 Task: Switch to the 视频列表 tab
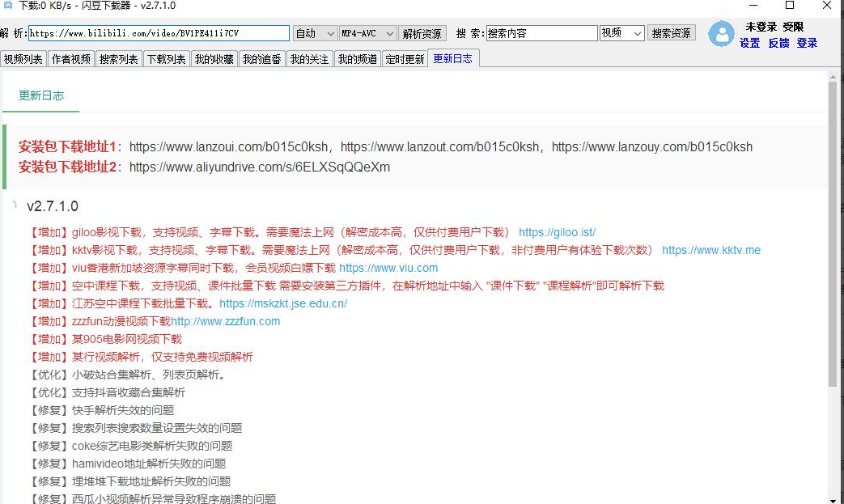[23, 59]
